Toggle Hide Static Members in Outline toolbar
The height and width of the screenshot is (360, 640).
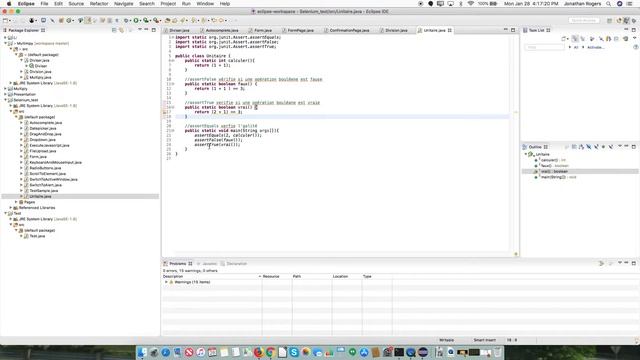596,147
